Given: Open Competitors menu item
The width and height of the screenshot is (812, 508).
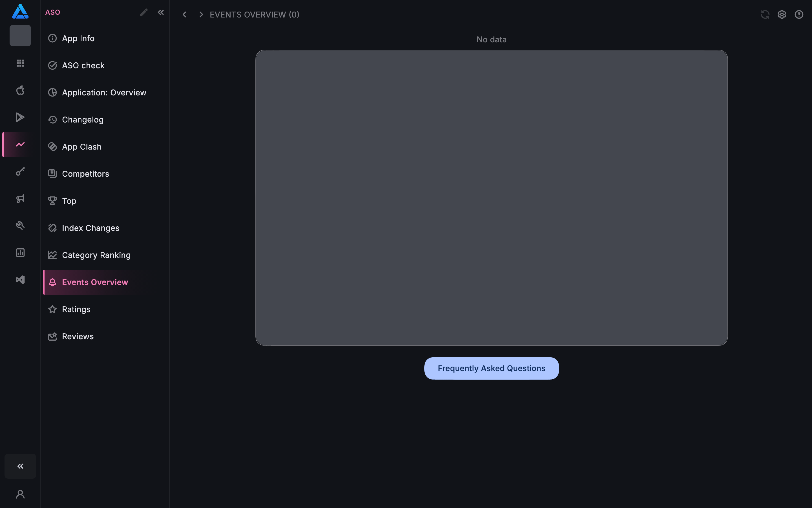Looking at the screenshot, I should tap(105, 174).
